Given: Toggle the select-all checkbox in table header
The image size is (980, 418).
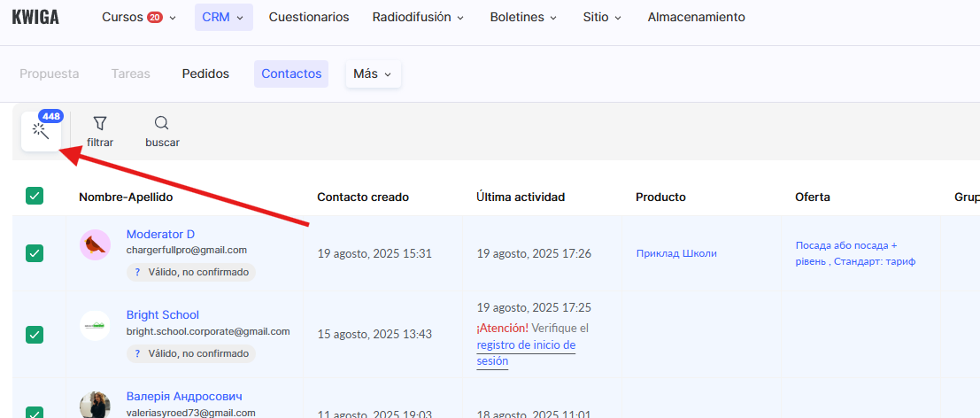Looking at the screenshot, I should (35, 197).
